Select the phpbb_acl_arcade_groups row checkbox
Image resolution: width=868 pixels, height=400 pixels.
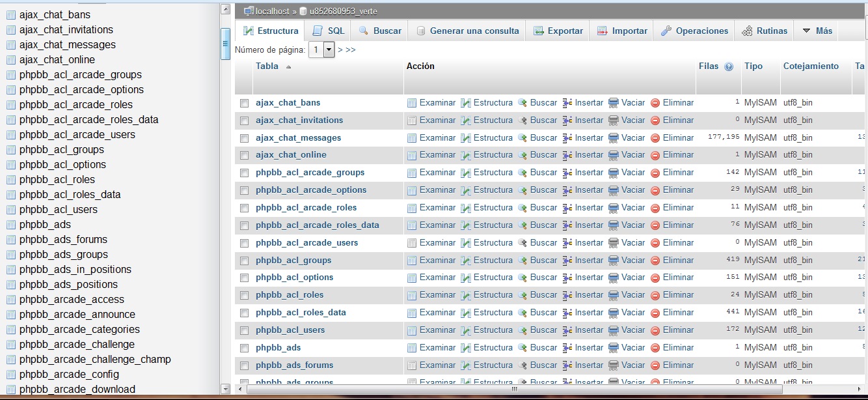(244, 173)
